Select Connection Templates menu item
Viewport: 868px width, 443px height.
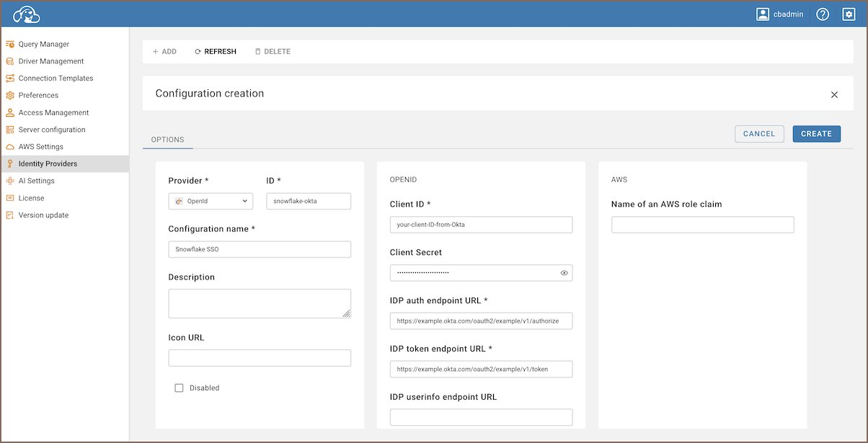[x=56, y=79]
